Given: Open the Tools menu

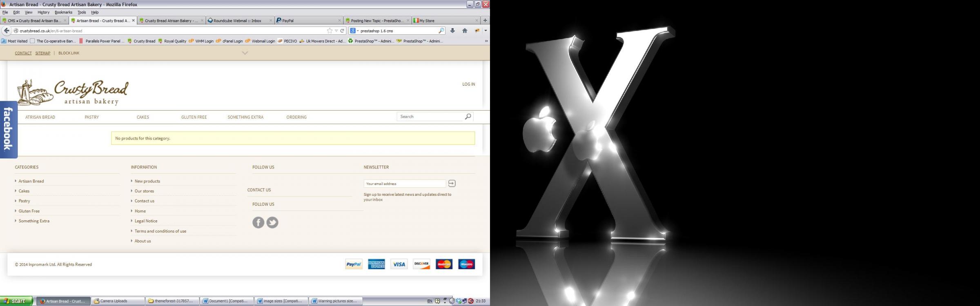Looking at the screenshot, I should coord(82,12).
